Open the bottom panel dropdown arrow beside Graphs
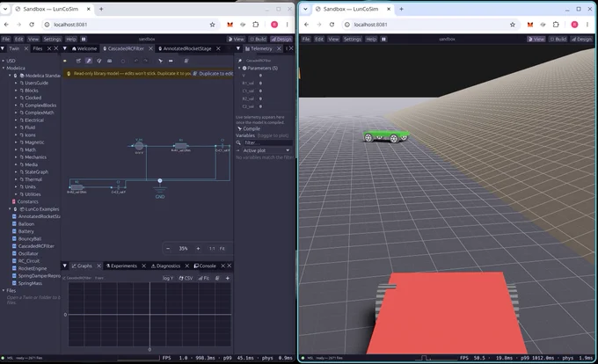The width and height of the screenshot is (598, 364). click(64, 266)
